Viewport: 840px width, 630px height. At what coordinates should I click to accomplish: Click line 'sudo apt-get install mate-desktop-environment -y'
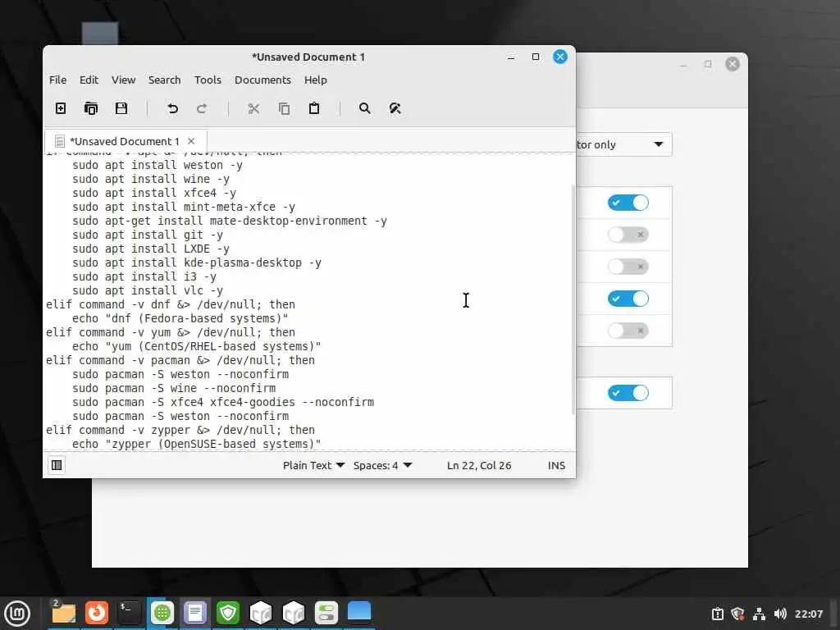(x=230, y=221)
